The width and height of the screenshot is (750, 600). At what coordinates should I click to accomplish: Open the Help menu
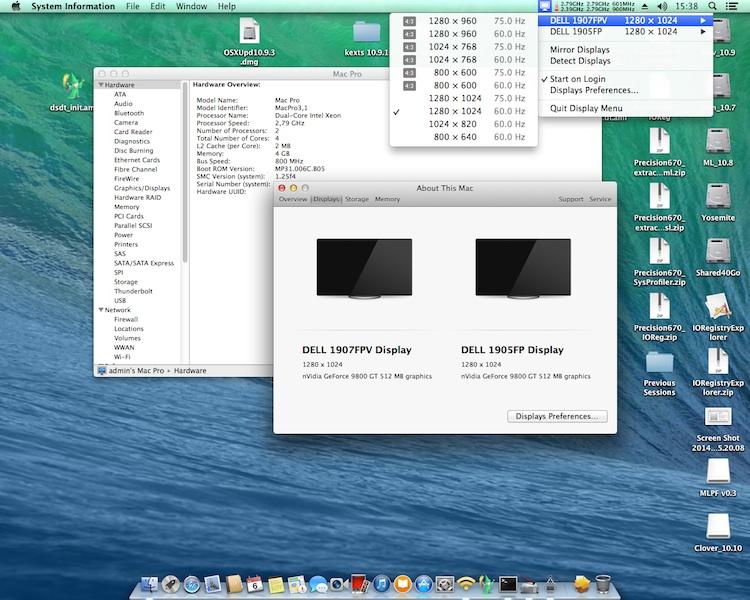[227, 6]
